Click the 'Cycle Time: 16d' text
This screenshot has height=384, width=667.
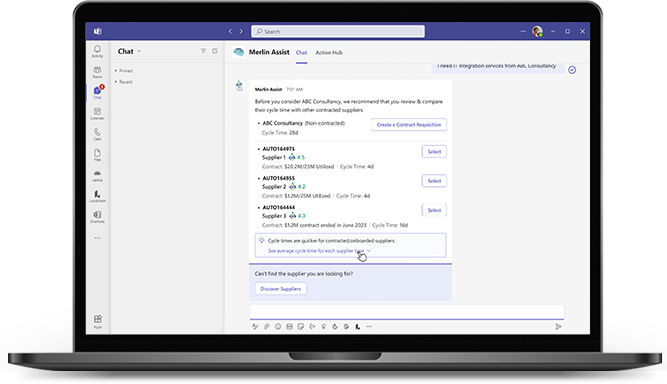coord(390,225)
